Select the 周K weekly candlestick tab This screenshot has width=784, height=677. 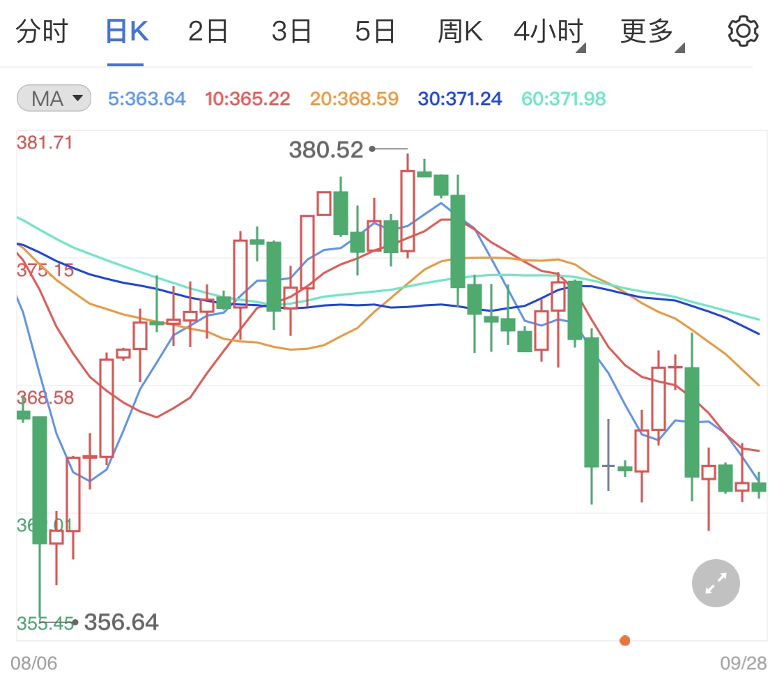pyautogui.click(x=460, y=31)
